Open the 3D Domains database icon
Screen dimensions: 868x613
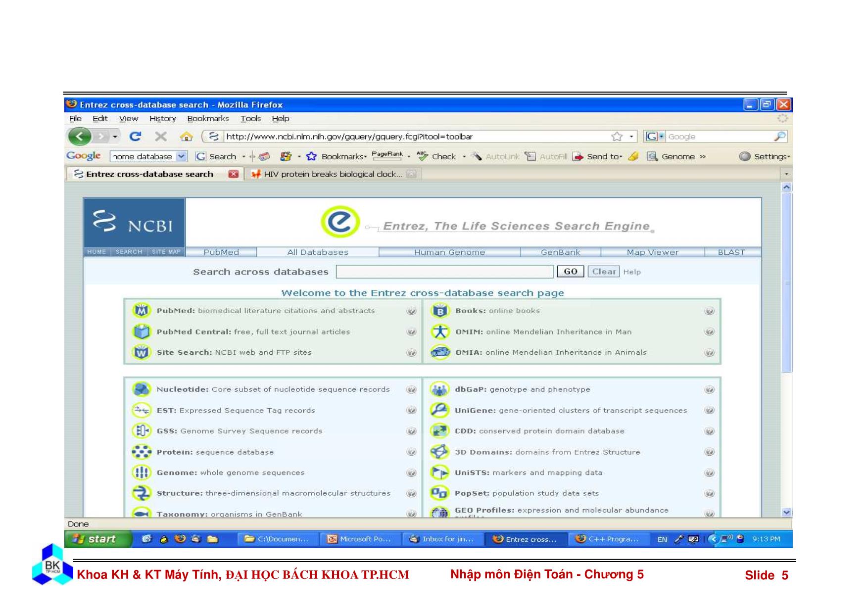pyautogui.click(x=439, y=452)
